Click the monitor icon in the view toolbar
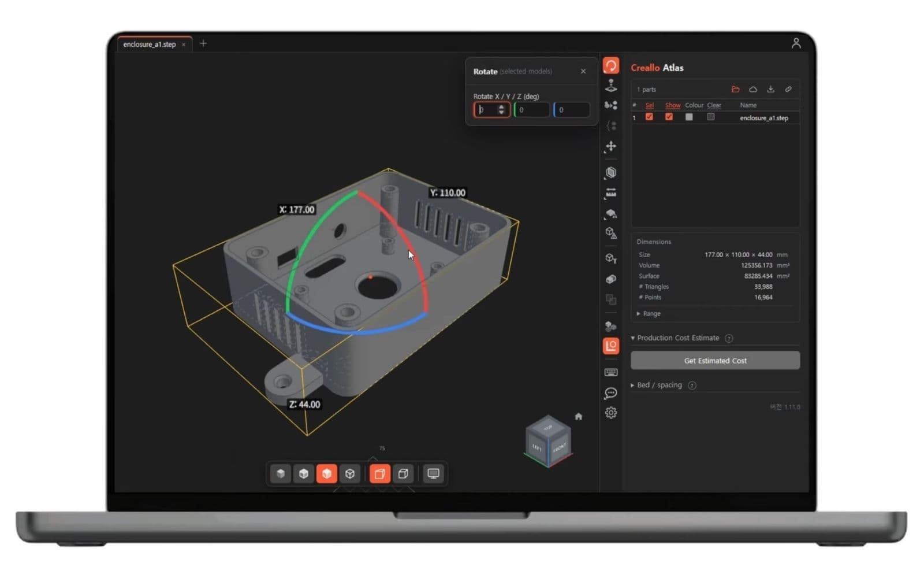The image size is (924, 578). click(x=433, y=473)
